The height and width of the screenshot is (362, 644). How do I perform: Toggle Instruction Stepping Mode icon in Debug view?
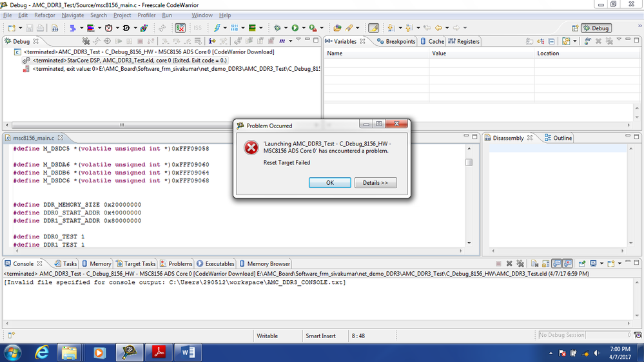pyautogui.click(x=212, y=41)
